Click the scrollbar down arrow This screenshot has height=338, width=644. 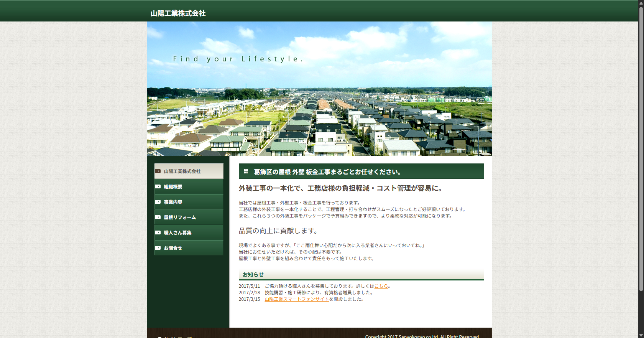pos(641,335)
